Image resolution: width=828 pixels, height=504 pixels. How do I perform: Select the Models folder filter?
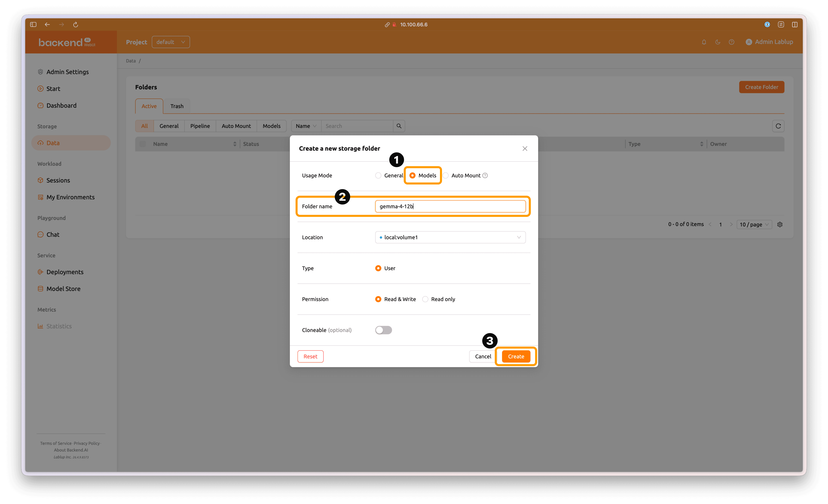point(272,126)
